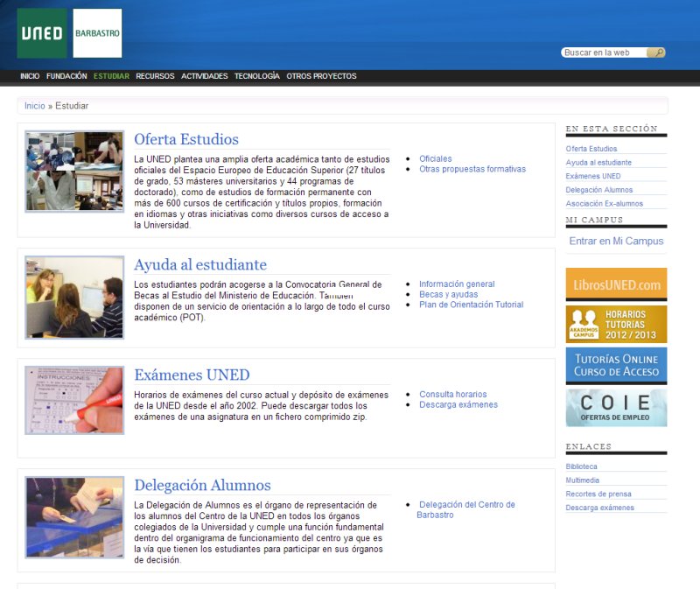This screenshot has width=700, height=589.
Task: Open Tutorías Online Curso de Acceso banner
Action: 616,366
